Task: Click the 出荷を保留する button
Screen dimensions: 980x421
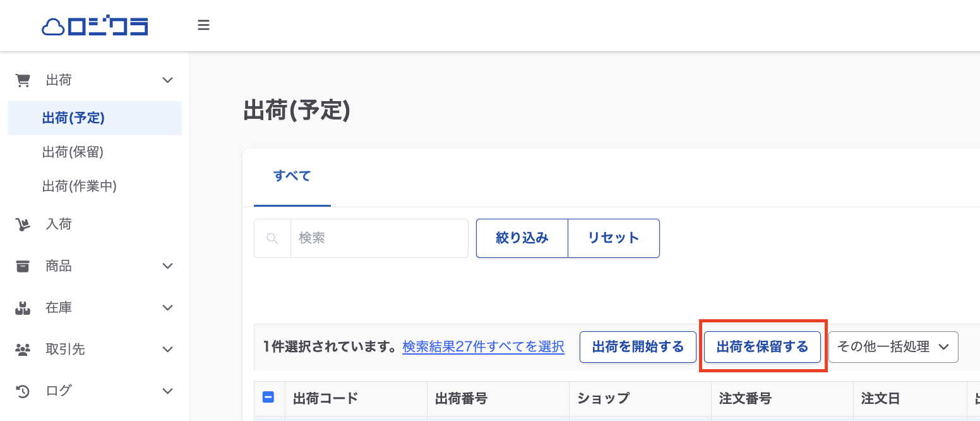Action: [762, 347]
